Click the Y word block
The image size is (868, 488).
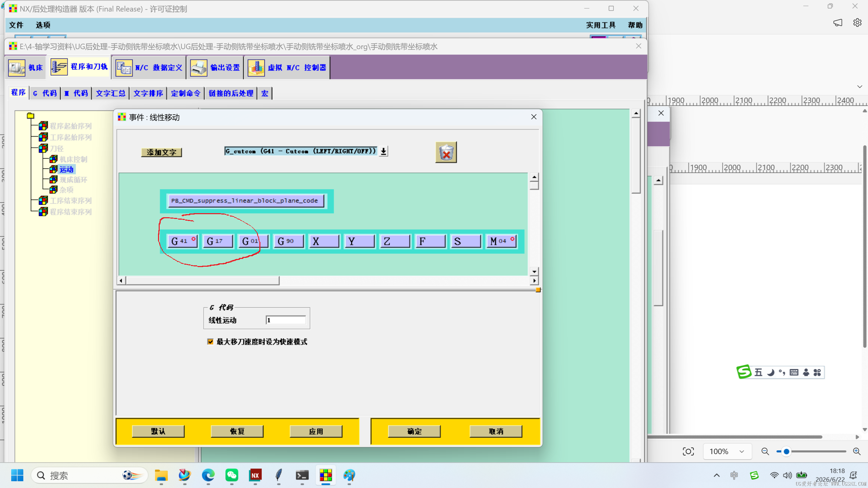(359, 241)
